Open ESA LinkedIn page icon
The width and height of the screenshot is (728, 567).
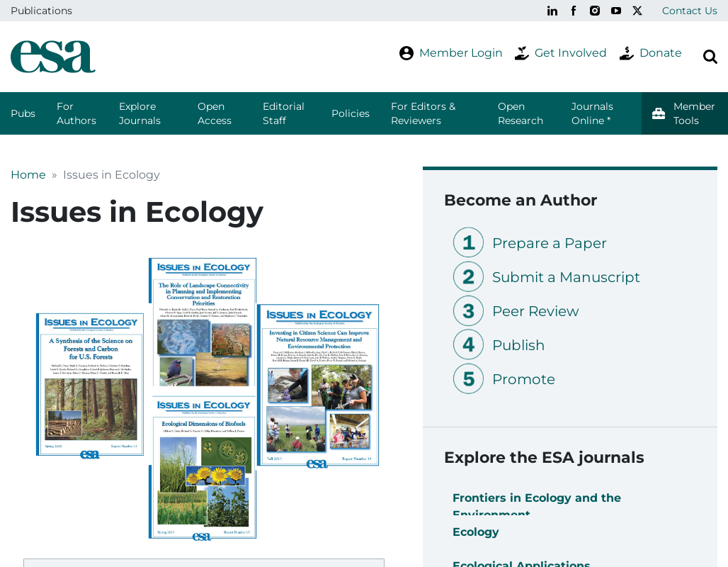point(552,11)
